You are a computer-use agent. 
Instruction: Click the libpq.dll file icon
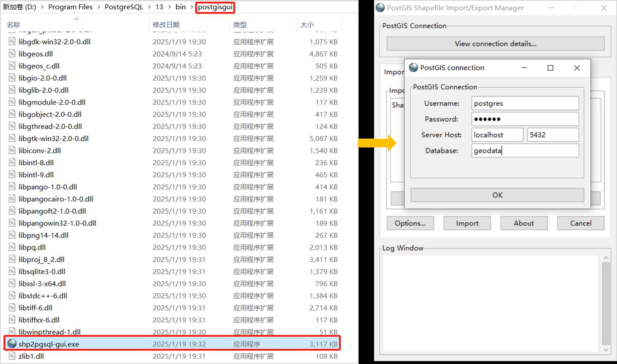tap(12, 248)
